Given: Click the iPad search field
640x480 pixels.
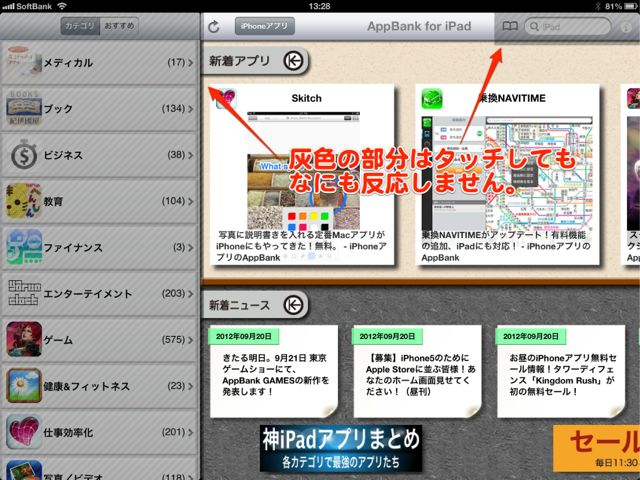Looking at the screenshot, I should 567,27.
